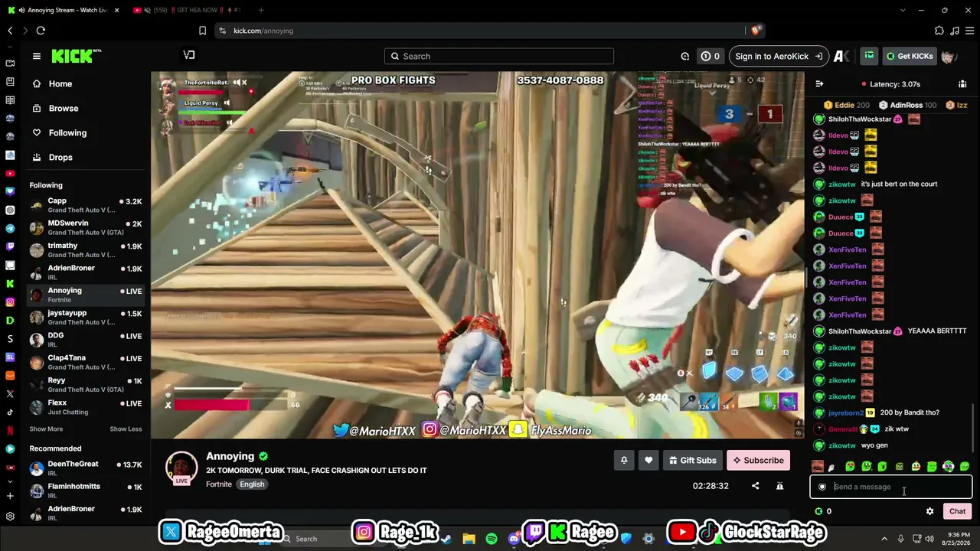Go back using the browser back arrow
Viewport: 980px width, 551px height.
tap(10, 31)
